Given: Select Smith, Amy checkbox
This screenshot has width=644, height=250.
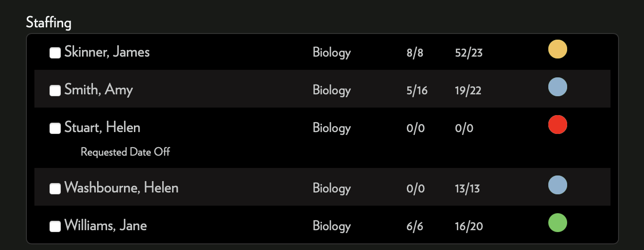Looking at the screenshot, I should click(x=55, y=91).
